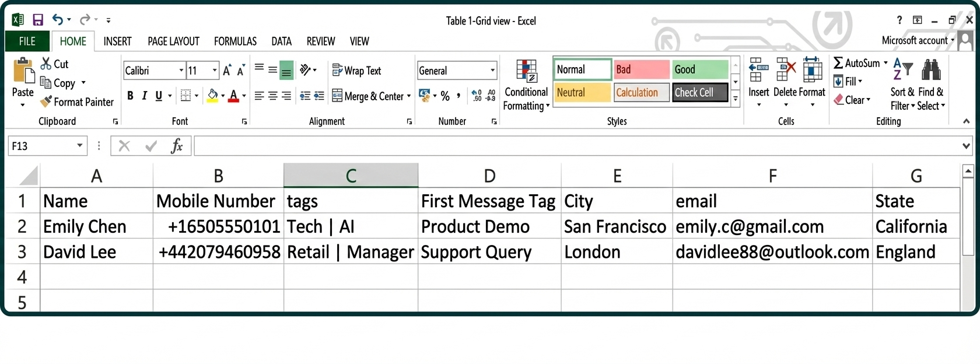Open Find & Select binoculars tool
Screen dimensions: 980x364
pyautogui.click(x=930, y=71)
